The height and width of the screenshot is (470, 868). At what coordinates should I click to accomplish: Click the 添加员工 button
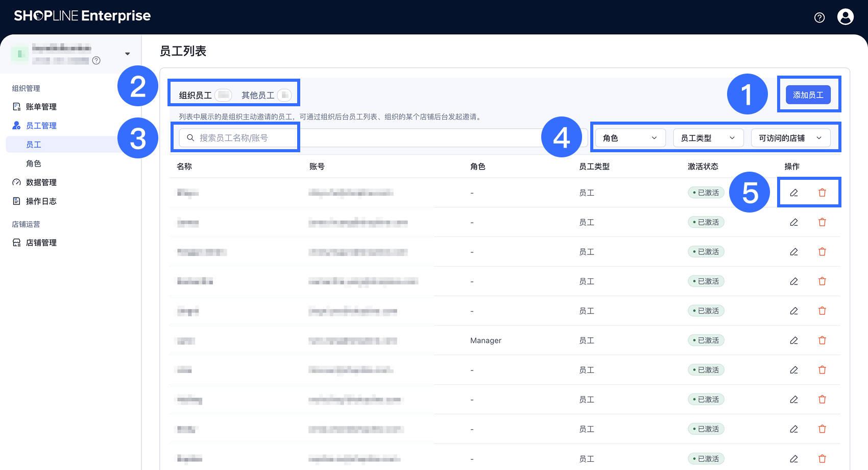[x=808, y=95]
